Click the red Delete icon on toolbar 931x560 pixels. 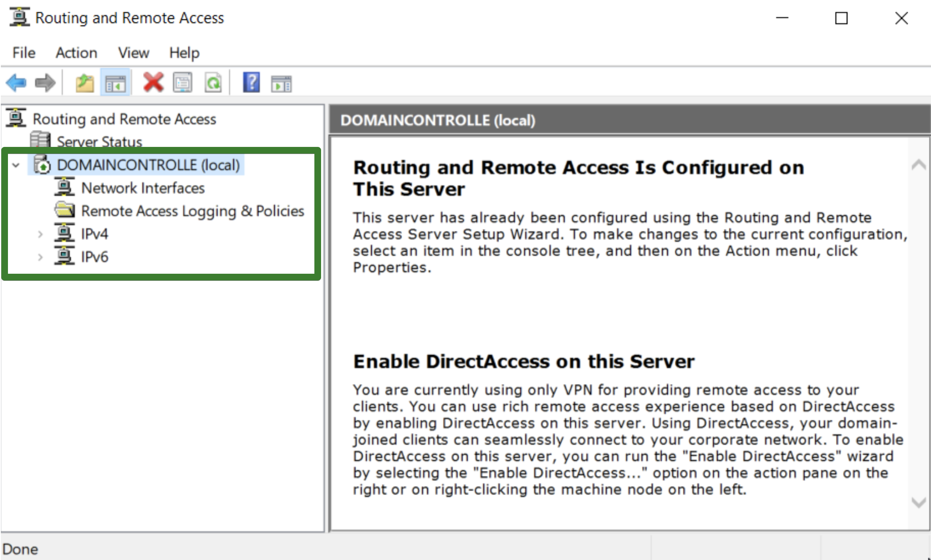tap(153, 82)
